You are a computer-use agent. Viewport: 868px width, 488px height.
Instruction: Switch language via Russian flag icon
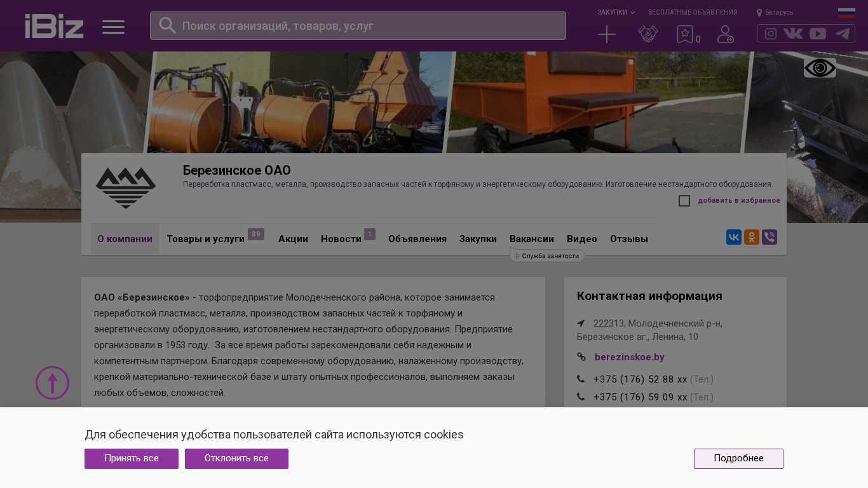tap(846, 13)
